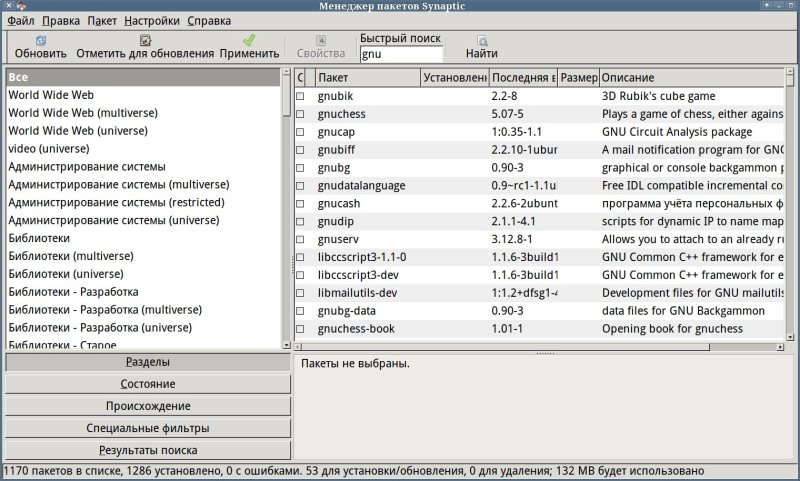Select Библиотеки - Разработка (multiverse) section
This screenshot has height=481, width=800.
143,310
